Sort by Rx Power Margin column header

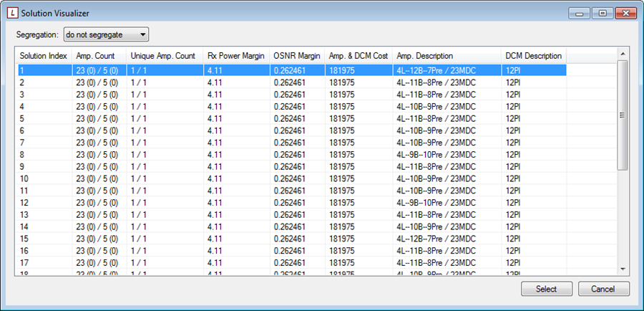click(237, 56)
